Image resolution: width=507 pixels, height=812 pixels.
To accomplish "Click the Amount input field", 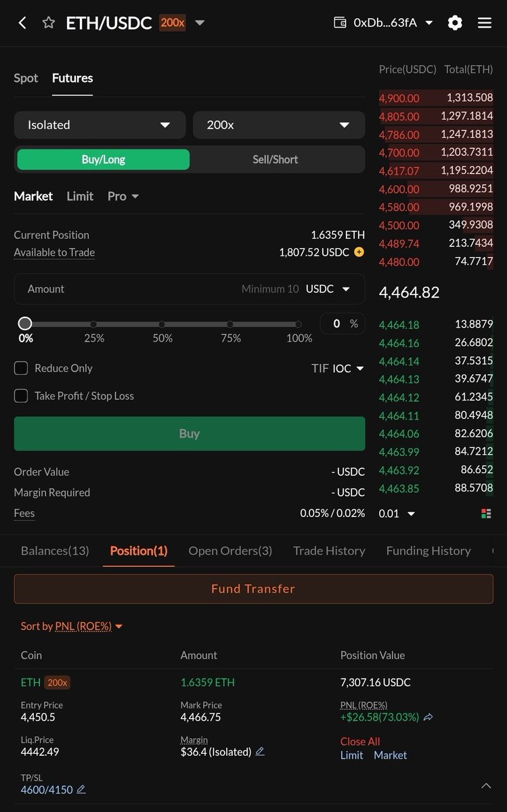I will 190,289.
